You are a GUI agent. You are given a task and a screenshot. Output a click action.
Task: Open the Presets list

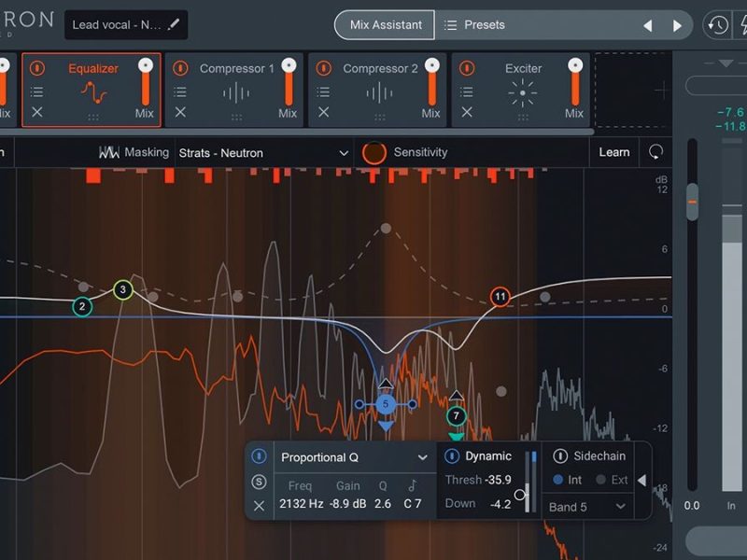point(474,25)
